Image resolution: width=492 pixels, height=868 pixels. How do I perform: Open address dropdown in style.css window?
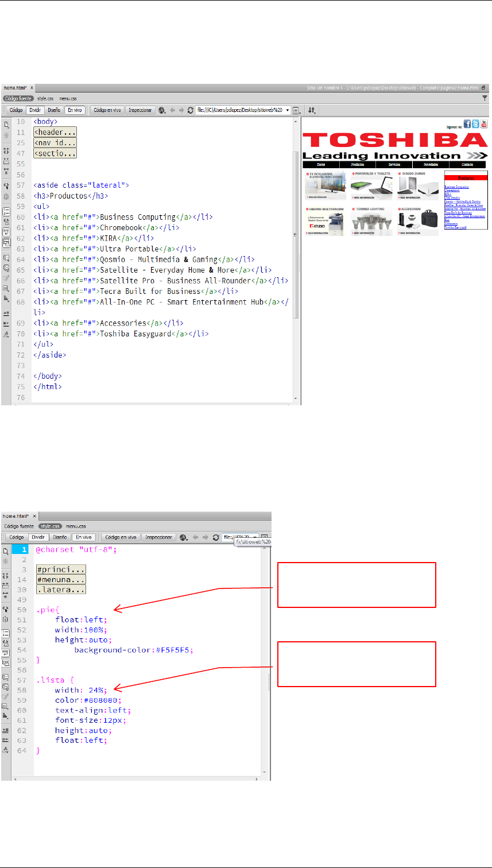point(255,537)
